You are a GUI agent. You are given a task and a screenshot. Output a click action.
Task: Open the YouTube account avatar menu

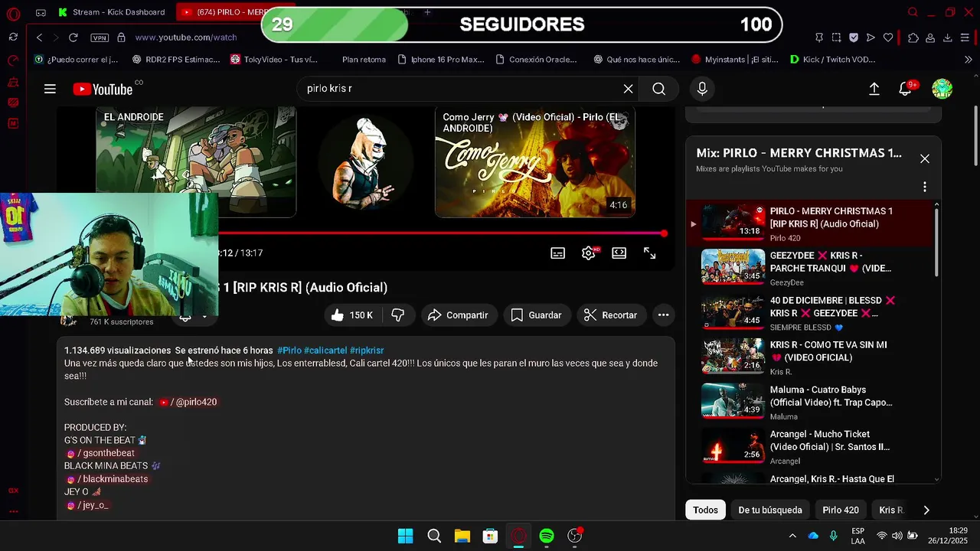click(x=942, y=89)
